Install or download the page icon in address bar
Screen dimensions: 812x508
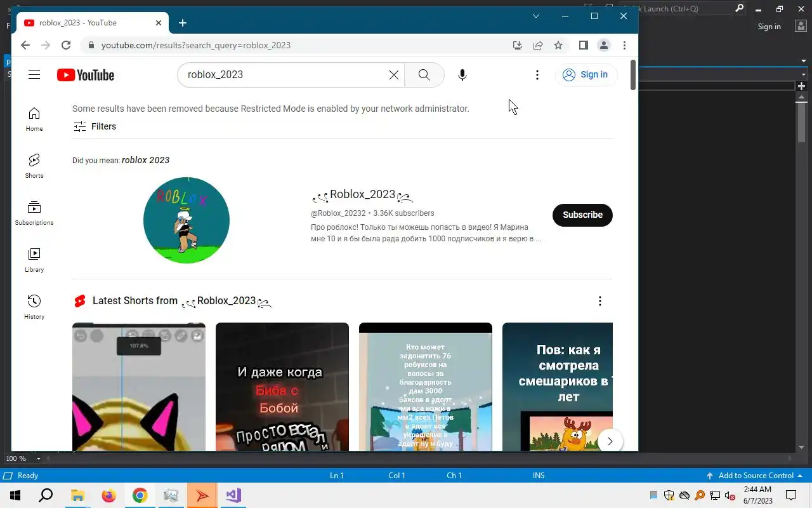(x=518, y=45)
